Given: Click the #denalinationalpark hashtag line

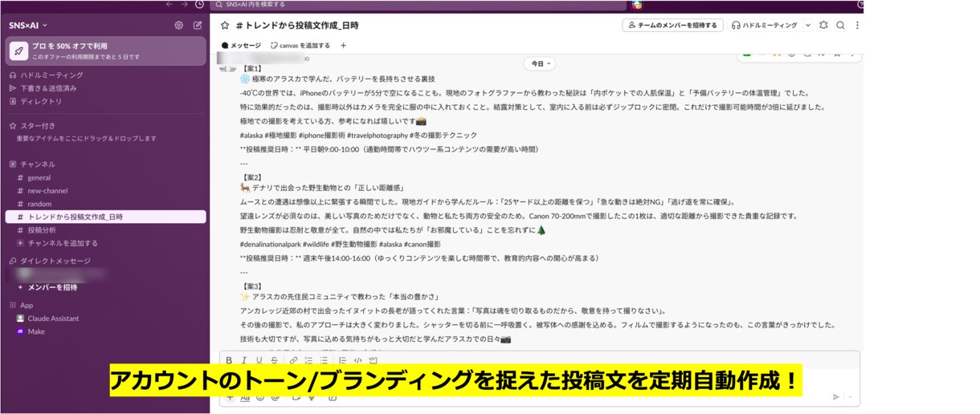Looking at the screenshot, I should click(340, 244).
